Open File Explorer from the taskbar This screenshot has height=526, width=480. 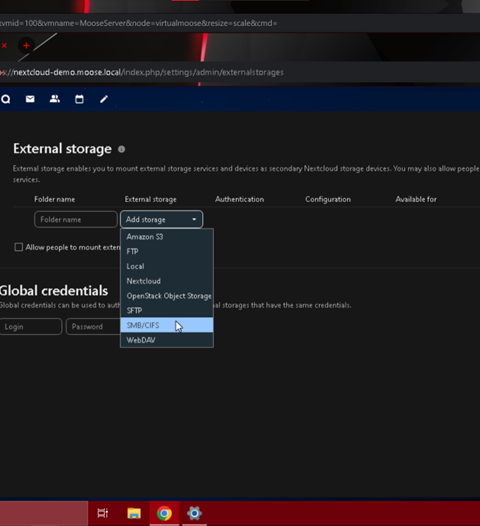coord(134,513)
